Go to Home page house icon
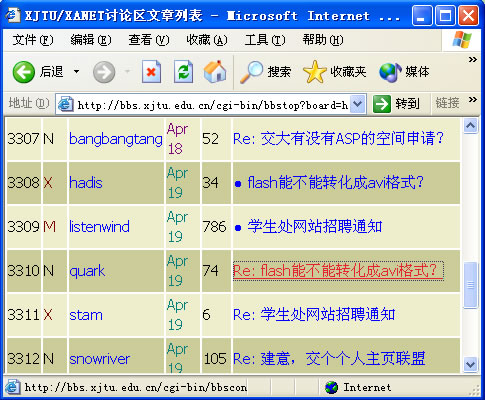This screenshot has height=400, width=485. coord(215,71)
